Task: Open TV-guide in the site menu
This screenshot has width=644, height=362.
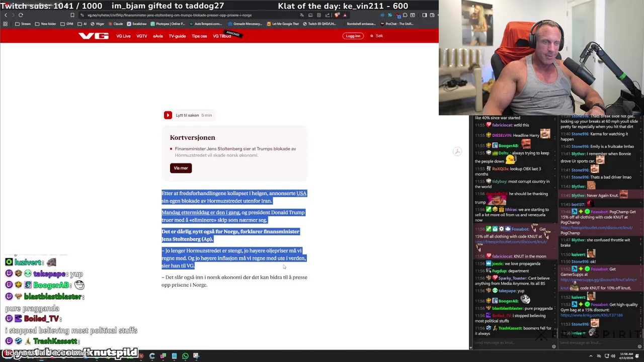Action: (x=177, y=36)
